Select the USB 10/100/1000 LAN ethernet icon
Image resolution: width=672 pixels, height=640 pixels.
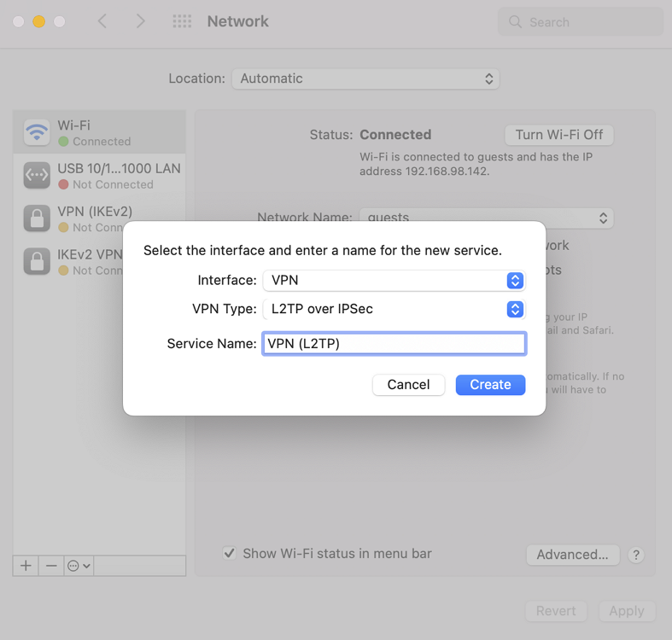[x=37, y=176]
